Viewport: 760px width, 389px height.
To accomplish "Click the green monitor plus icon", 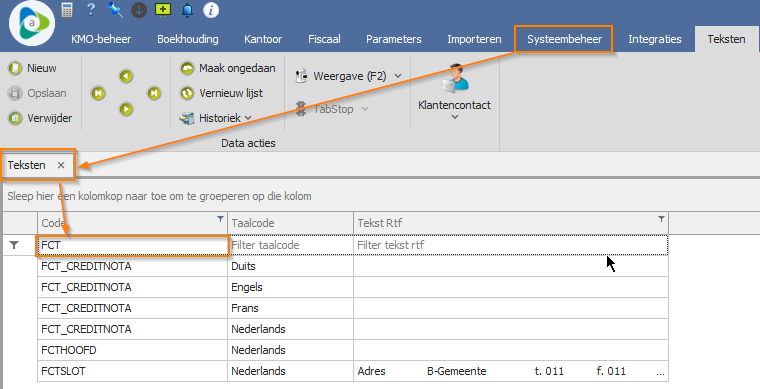I will pos(163,10).
